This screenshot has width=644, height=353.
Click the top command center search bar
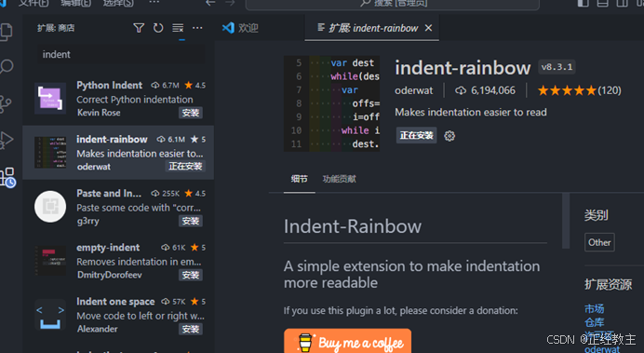tap(392, 4)
